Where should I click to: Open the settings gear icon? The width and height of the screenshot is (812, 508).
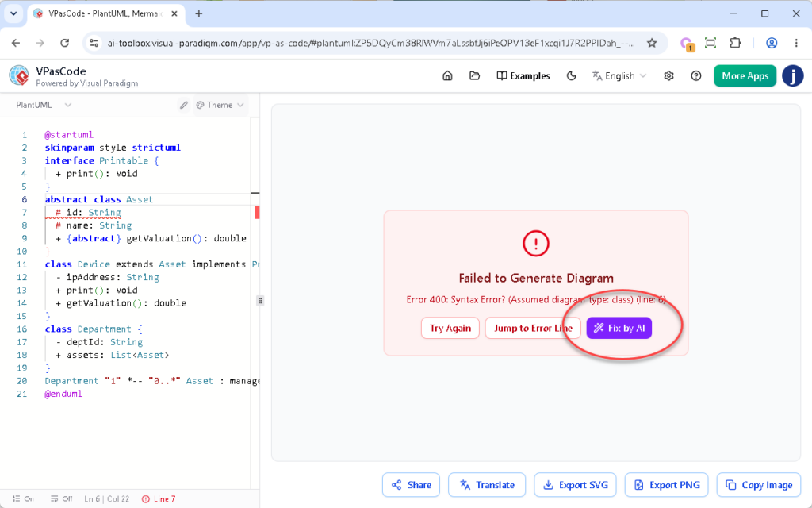(668, 75)
